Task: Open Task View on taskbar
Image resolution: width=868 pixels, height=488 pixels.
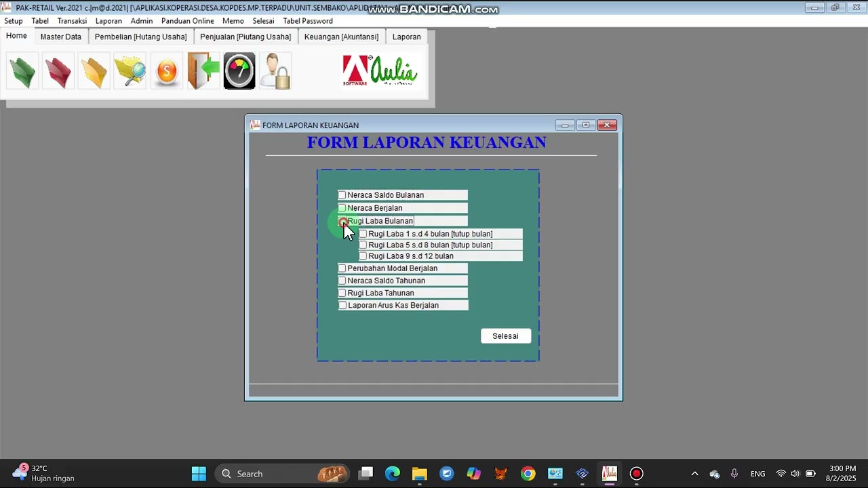Action: point(366,474)
